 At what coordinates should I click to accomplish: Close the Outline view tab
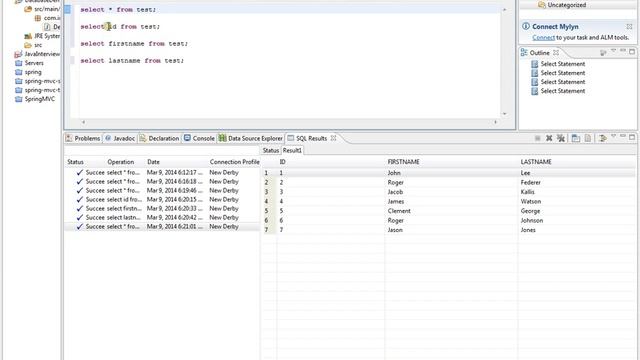(x=556, y=53)
